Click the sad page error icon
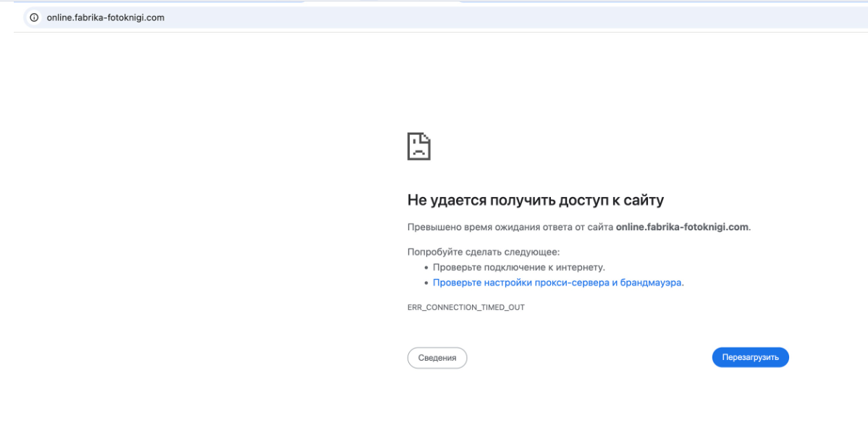 [x=419, y=146]
